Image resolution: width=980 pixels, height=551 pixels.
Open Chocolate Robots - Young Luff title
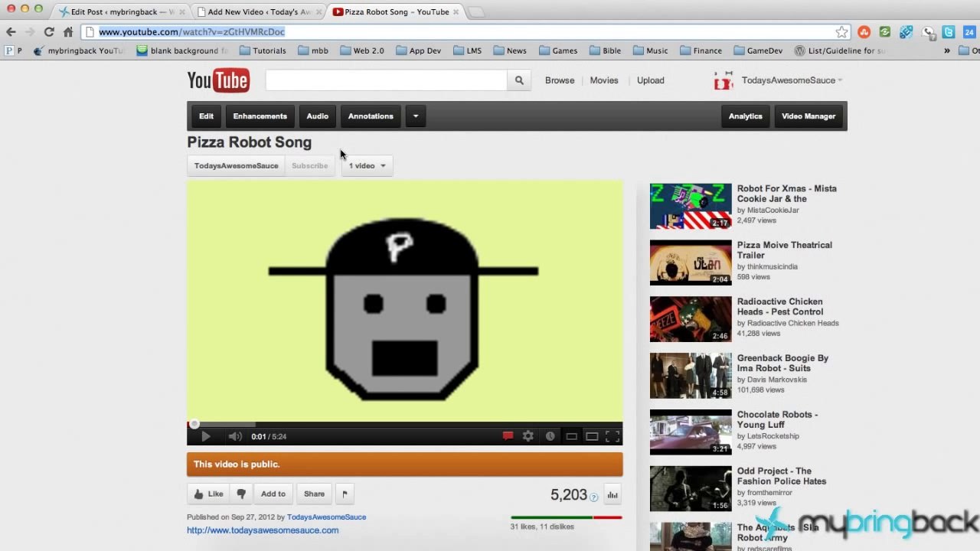(x=777, y=420)
